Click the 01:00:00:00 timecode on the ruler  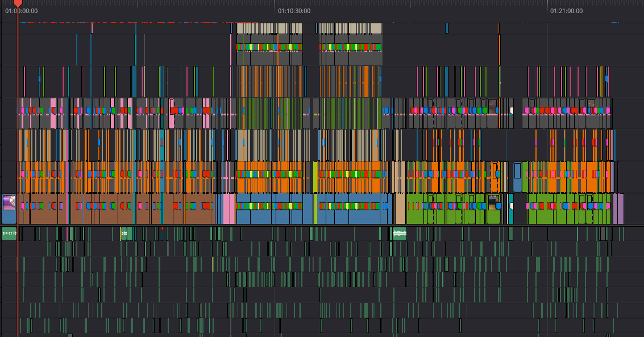[x=22, y=11]
